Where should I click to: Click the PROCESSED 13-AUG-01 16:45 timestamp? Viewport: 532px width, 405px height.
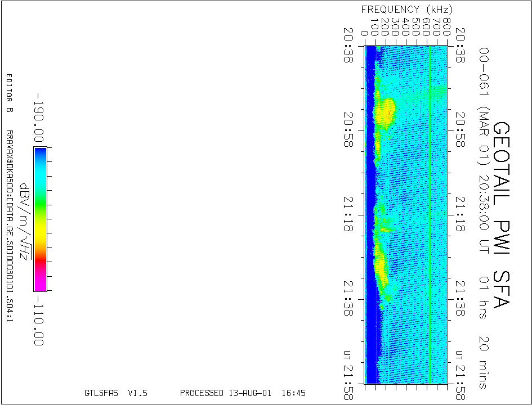[x=243, y=393]
